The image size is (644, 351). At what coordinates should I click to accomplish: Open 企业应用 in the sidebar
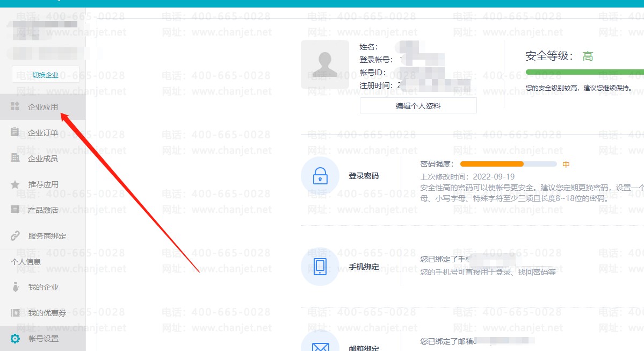(43, 107)
